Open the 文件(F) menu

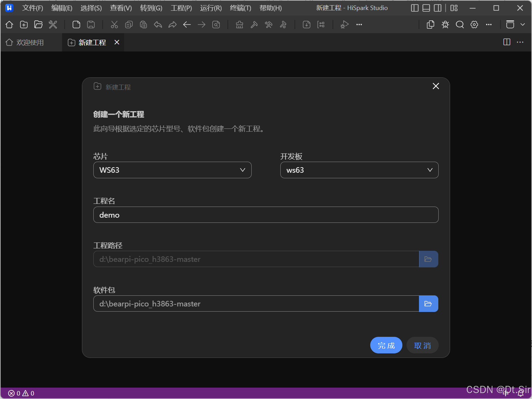(32, 8)
